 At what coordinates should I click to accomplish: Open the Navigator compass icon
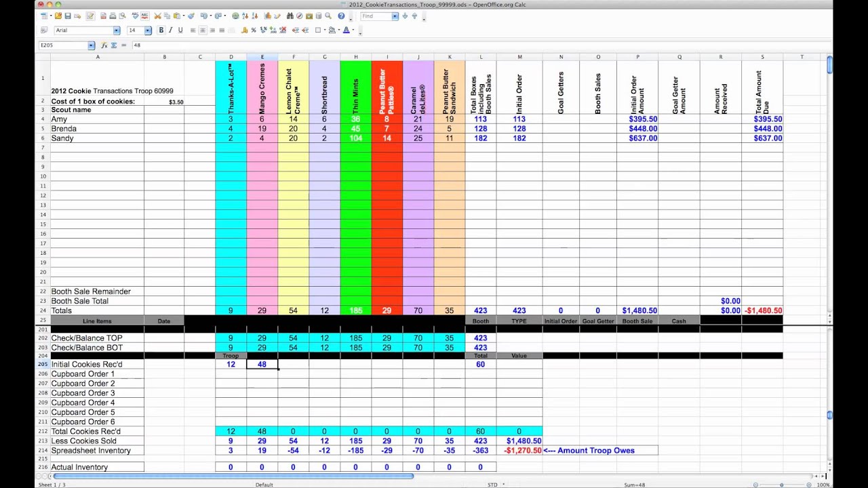tap(300, 16)
